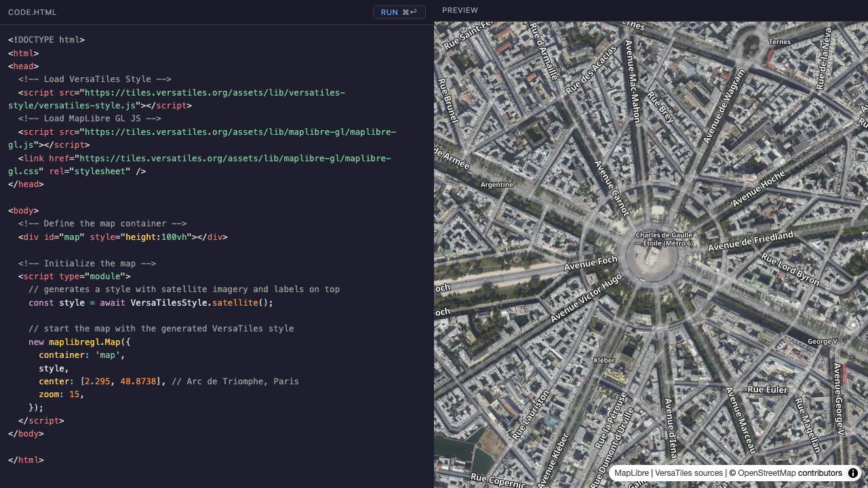Click the container: 'map' line in code
The image size is (868, 488).
point(82,355)
